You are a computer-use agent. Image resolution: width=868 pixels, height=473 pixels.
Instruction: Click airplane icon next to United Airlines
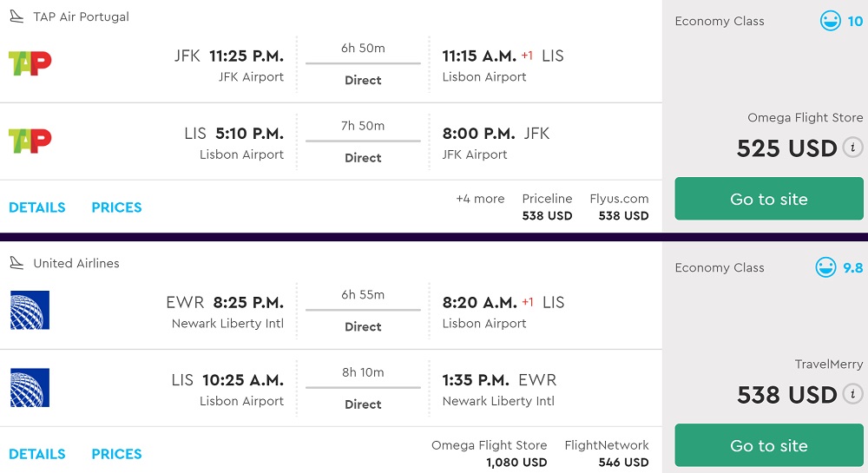click(16, 263)
